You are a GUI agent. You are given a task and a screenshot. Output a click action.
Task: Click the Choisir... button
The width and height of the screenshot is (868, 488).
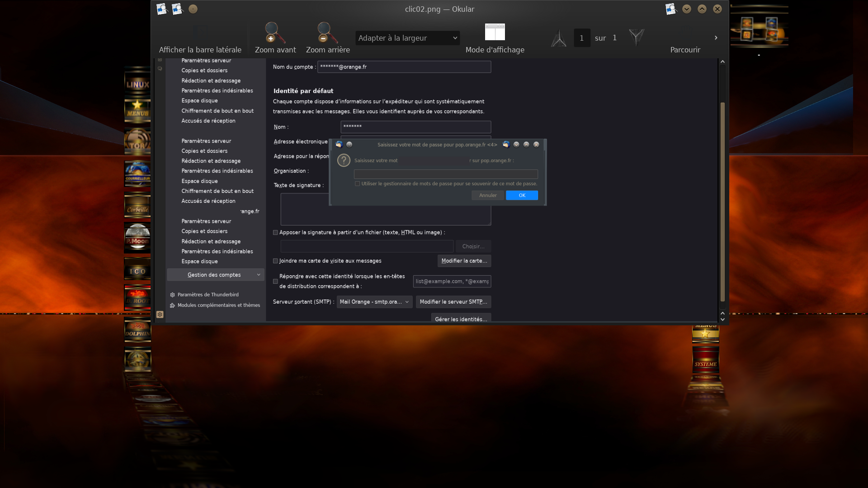point(473,246)
